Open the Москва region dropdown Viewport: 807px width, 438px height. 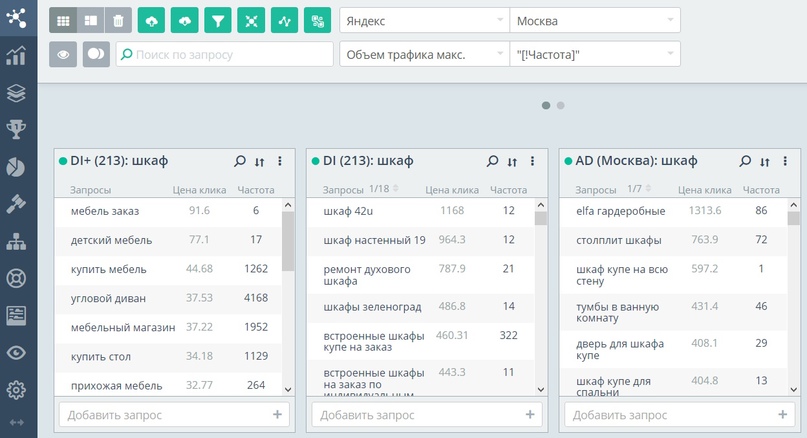(x=595, y=21)
